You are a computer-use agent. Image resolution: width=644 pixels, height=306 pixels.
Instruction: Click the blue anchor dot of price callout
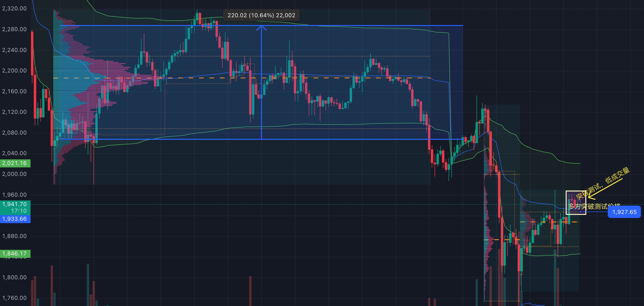tap(580, 212)
